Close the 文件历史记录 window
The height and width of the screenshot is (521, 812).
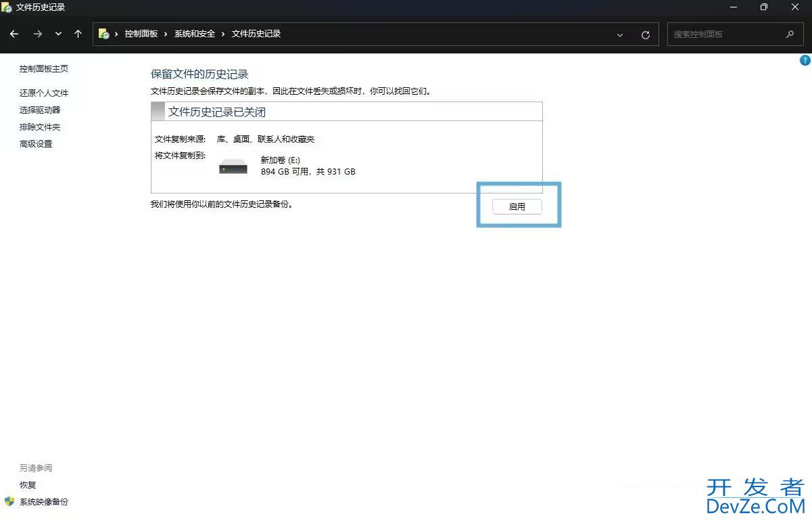pos(795,7)
